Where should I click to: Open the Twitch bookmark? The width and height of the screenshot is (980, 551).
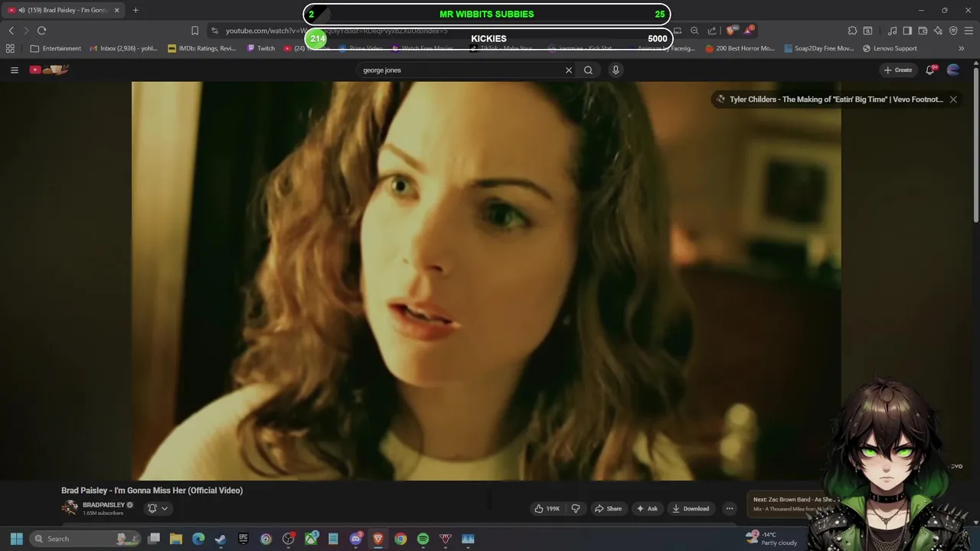coord(260,48)
